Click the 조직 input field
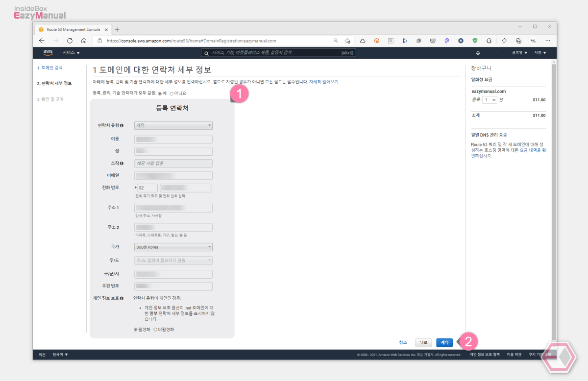The image size is (588, 381). (173, 163)
